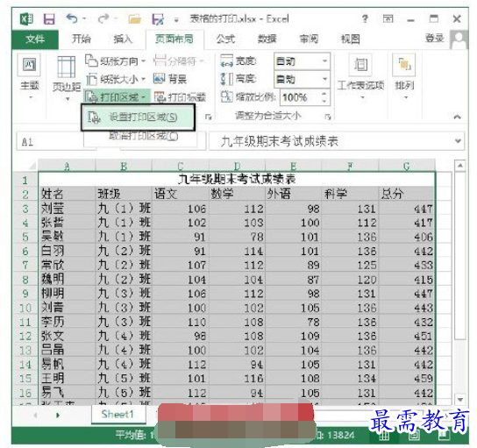
Task: Click the formula bar text 九年级期末考试成绩表
Action: point(279,141)
